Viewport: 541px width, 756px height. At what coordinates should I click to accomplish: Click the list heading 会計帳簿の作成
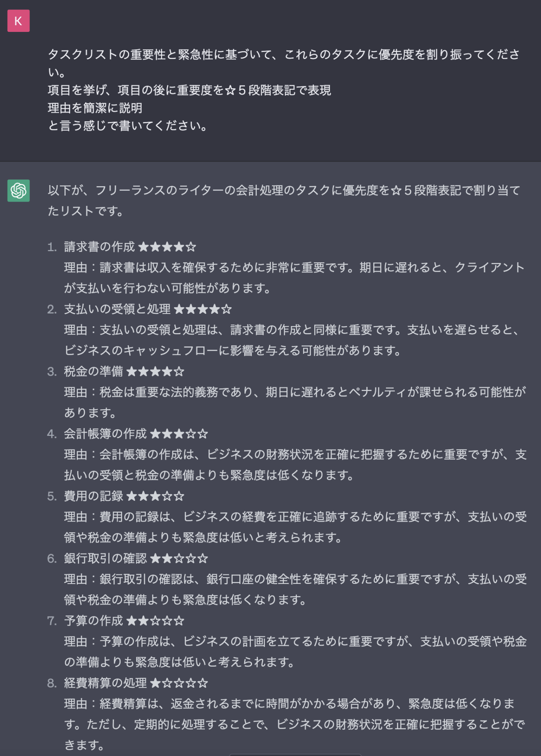(105, 434)
